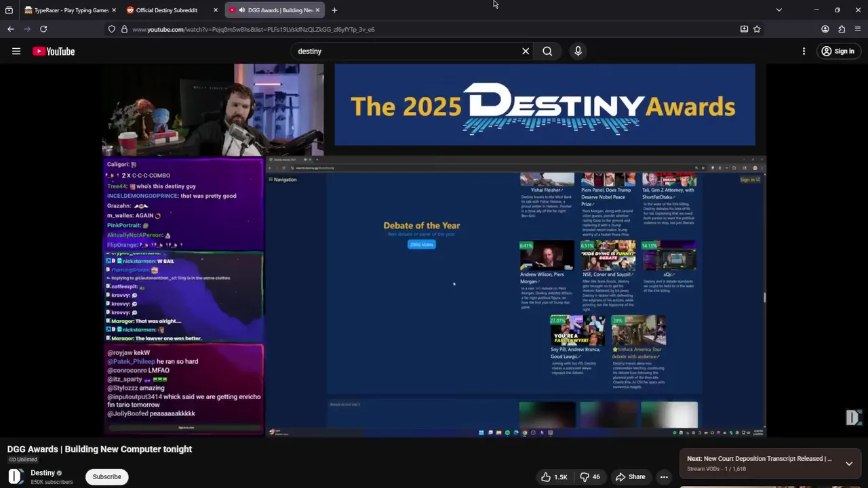868x488 pixels.
Task: Go to the YouTube home logo
Action: click(x=54, y=52)
